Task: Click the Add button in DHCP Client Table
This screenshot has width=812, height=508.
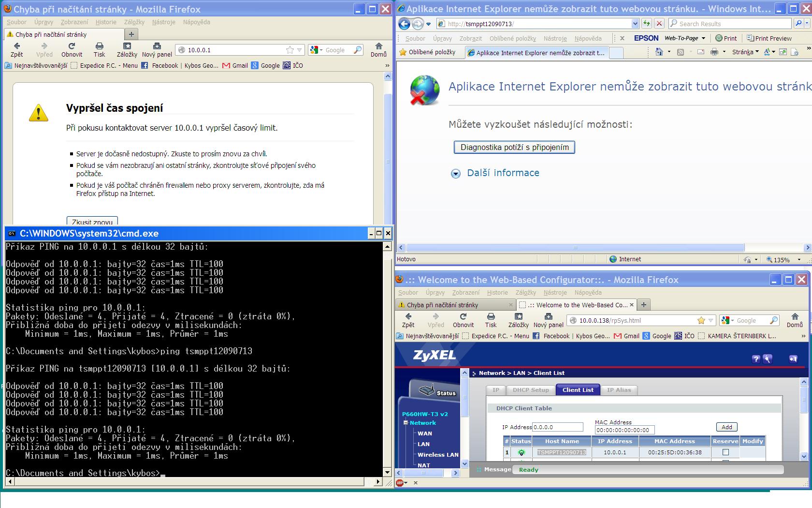Action: tap(726, 427)
